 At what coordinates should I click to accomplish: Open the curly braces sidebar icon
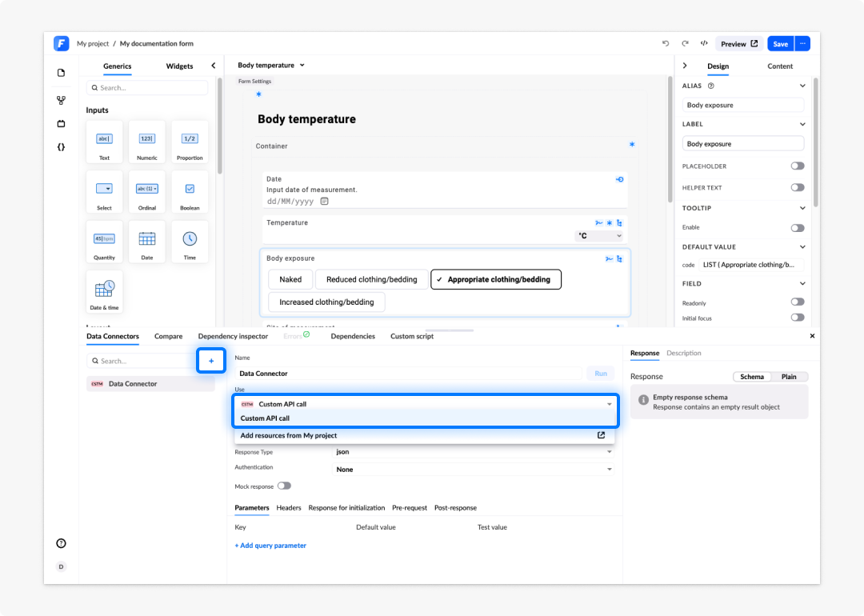[61, 147]
